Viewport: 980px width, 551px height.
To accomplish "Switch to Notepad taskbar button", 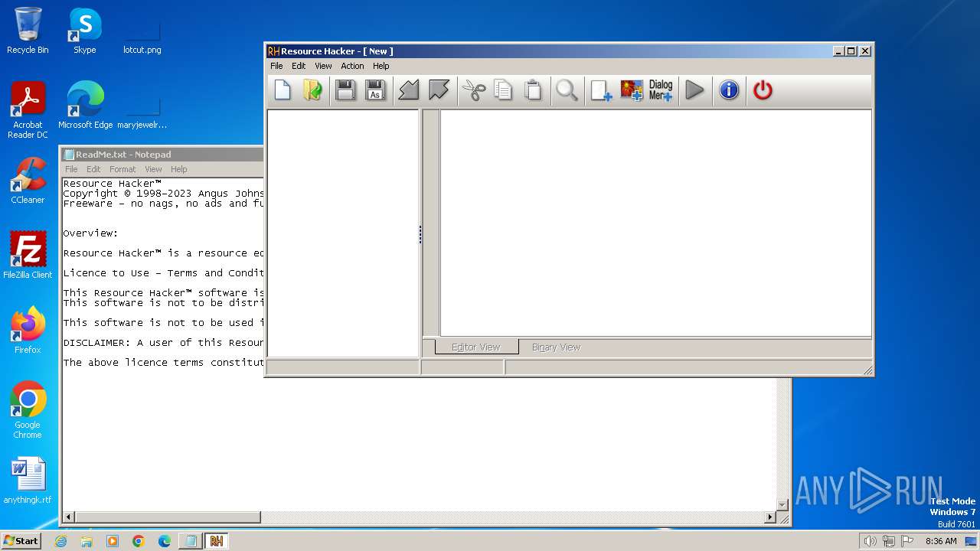I will coord(190,541).
